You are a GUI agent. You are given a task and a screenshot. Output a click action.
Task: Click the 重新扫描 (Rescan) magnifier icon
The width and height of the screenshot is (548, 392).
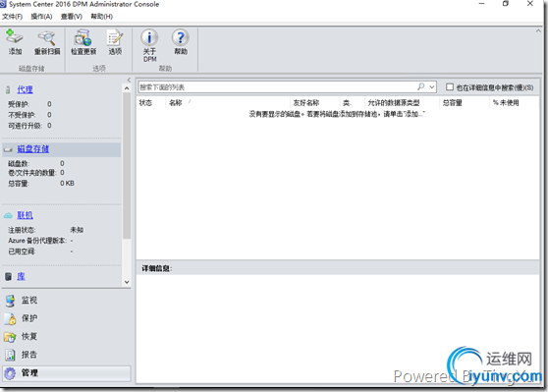click(47, 37)
